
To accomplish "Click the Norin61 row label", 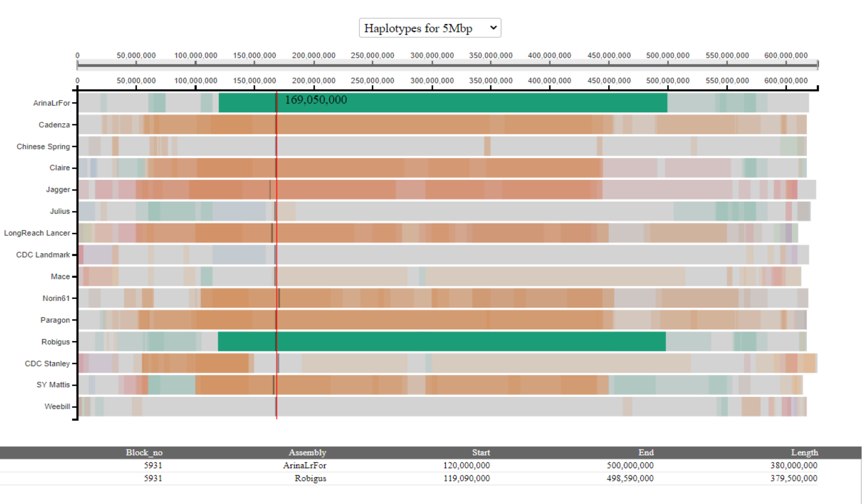I will pos(56,298).
